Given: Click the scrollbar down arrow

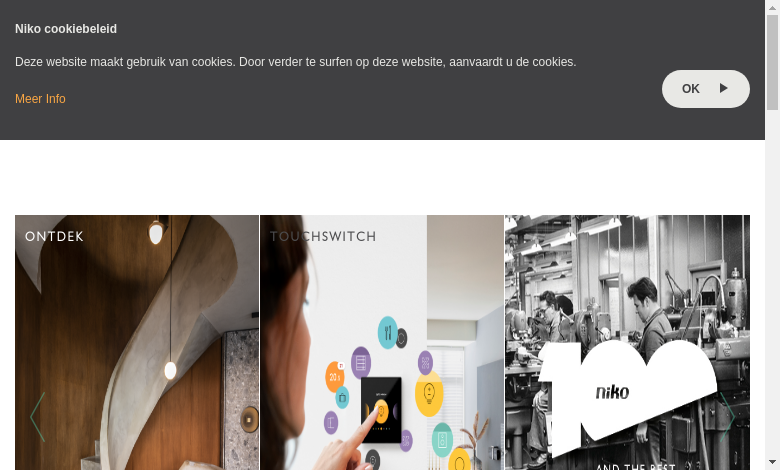Looking at the screenshot, I should pos(772,463).
